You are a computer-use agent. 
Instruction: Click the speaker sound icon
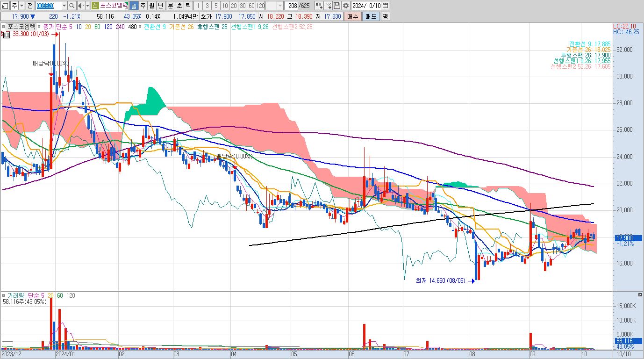[81, 6]
